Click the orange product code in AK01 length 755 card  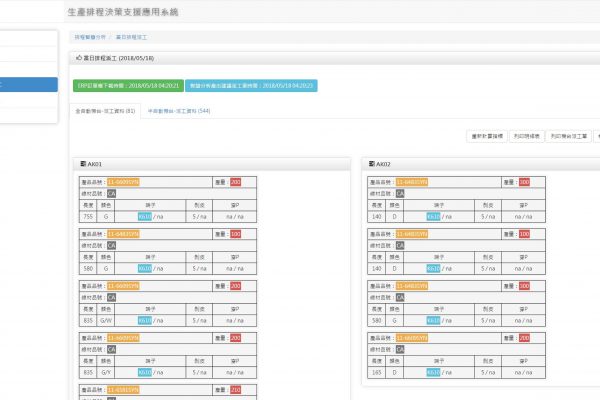[123, 182]
